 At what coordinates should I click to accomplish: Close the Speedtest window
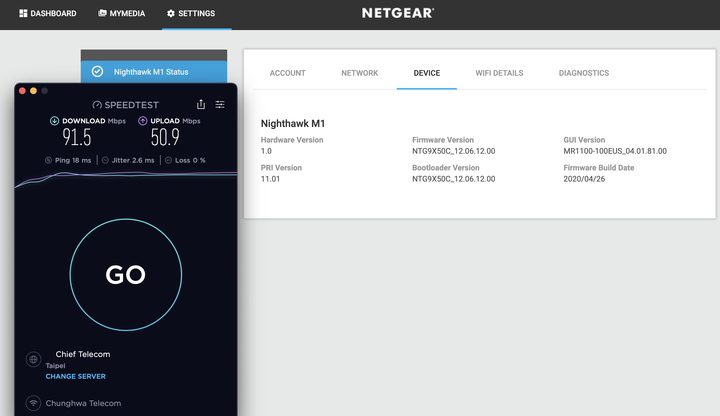(x=22, y=91)
